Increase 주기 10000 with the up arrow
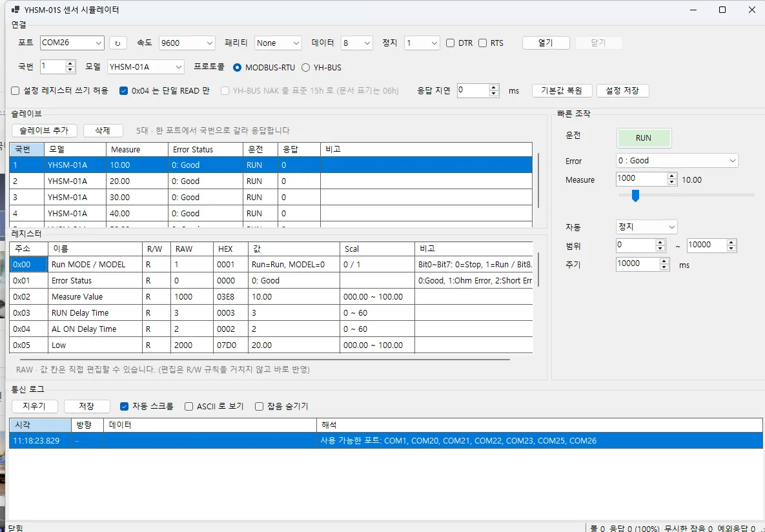 (664, 261)
